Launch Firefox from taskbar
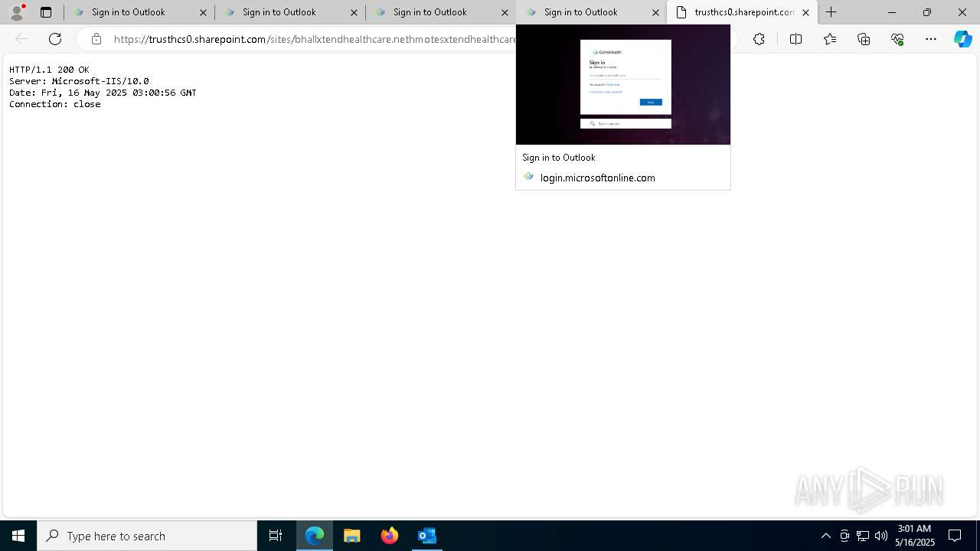This screenshot has height=551, width=980. (x=390, y=536)
